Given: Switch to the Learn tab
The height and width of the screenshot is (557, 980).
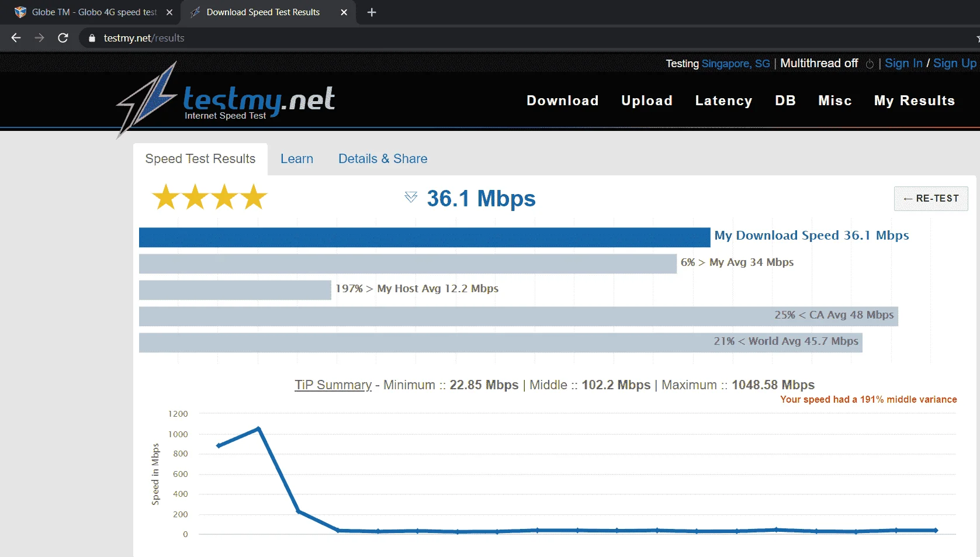Looking at the screenshot, I should (x=297, y=159).
